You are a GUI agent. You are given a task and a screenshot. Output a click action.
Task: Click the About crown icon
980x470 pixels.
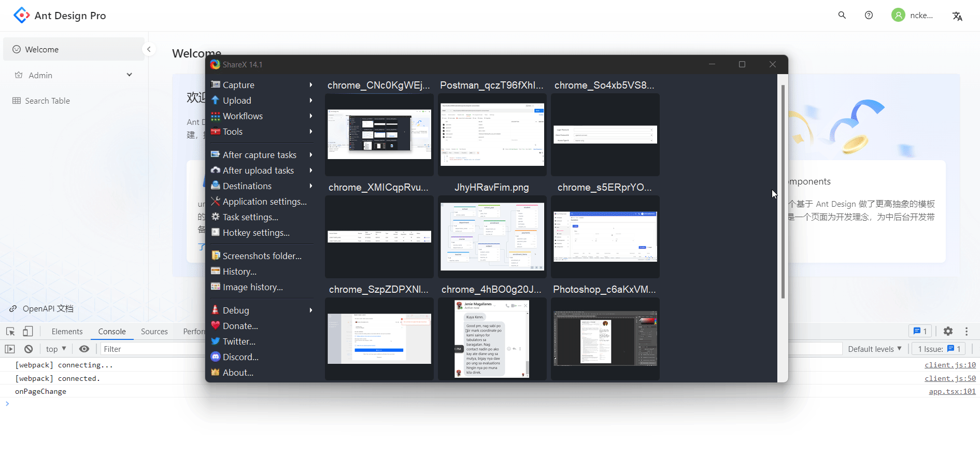[x=216, y=372]
